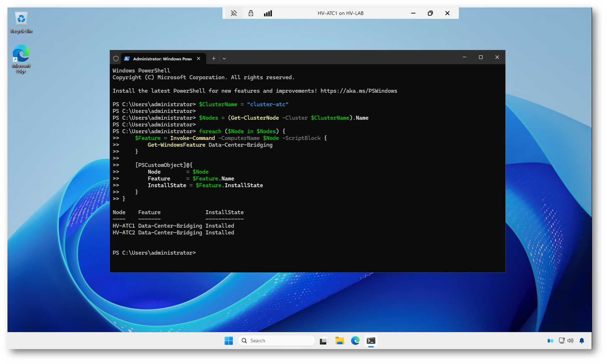
Task: Click the Terminal icon in the taskbar
Action: click(371, 341)
